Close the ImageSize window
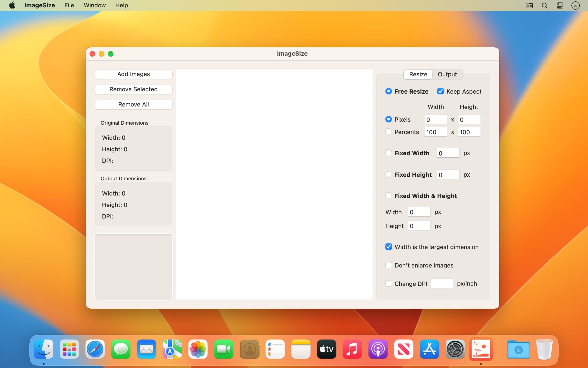This screenshot has width=588, height=368. tap(92, 54)
